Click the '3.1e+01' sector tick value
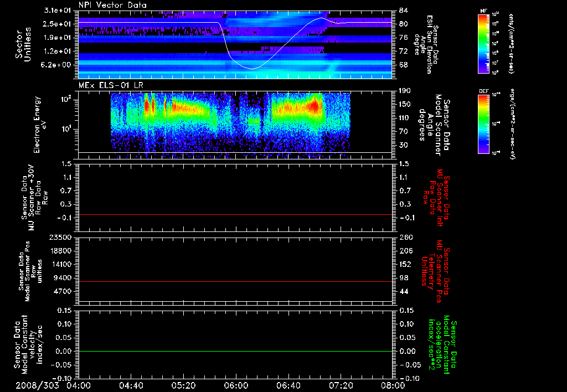Screen dimensions: 567x392 (57, 11)
